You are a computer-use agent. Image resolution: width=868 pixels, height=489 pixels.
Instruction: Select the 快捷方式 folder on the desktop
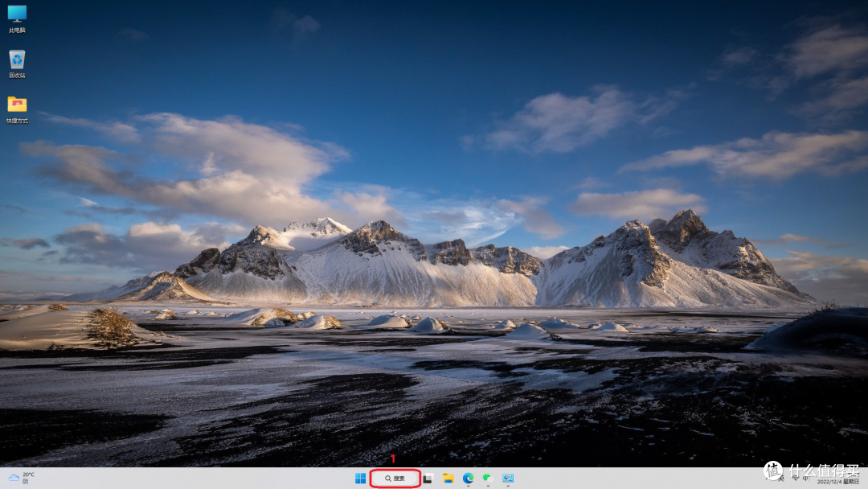tap(17, 109)
